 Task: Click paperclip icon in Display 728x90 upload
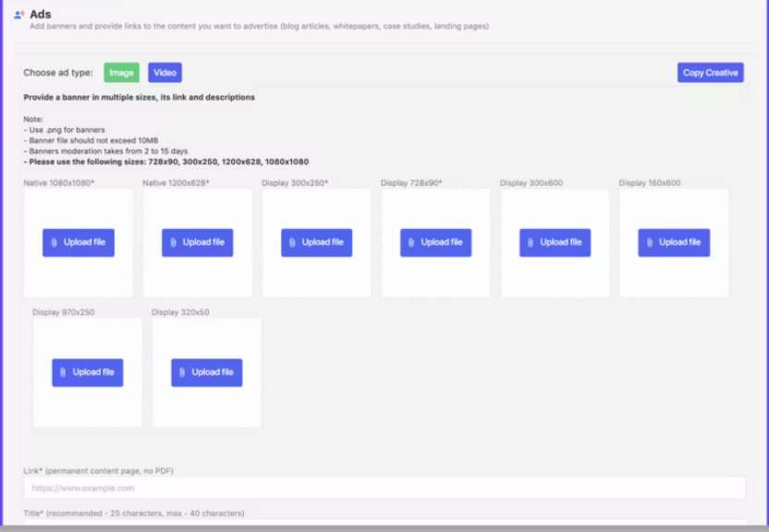tap(411, 243)
